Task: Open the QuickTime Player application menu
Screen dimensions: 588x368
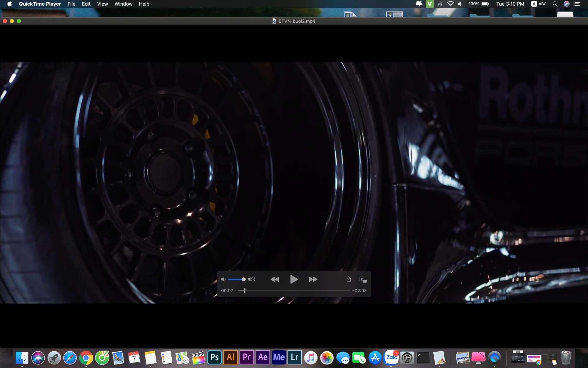Action: point(40,4)
